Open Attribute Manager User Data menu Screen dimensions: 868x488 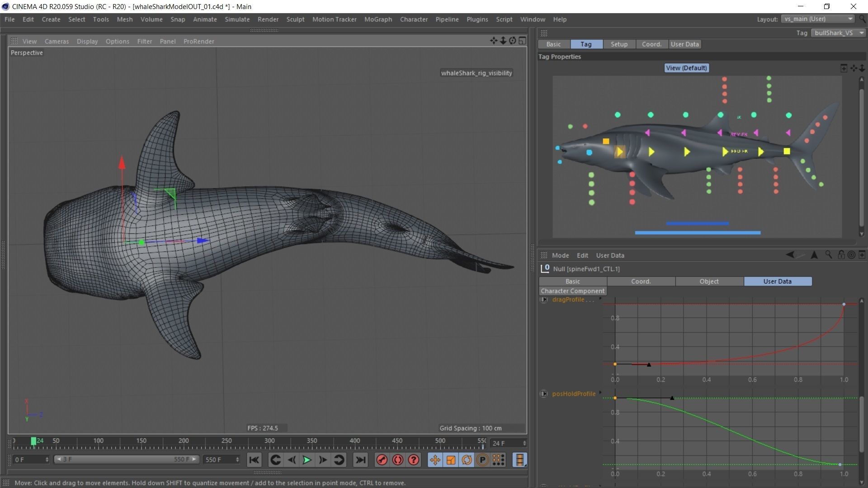point(610,255)
